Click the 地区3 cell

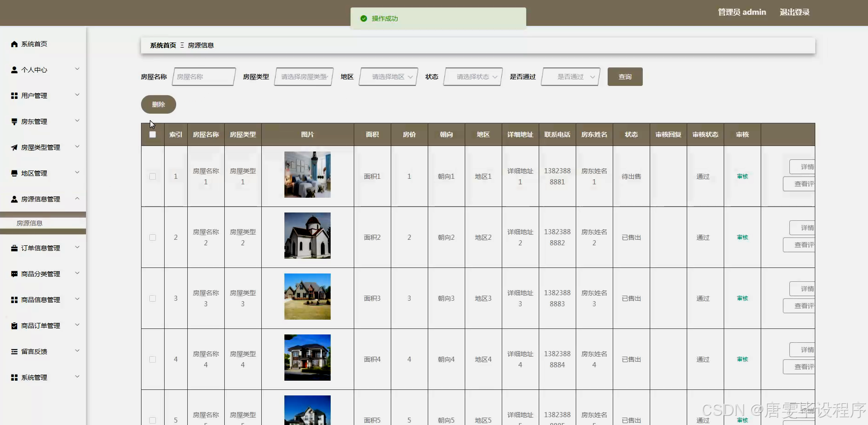click(x=483, y=298)
